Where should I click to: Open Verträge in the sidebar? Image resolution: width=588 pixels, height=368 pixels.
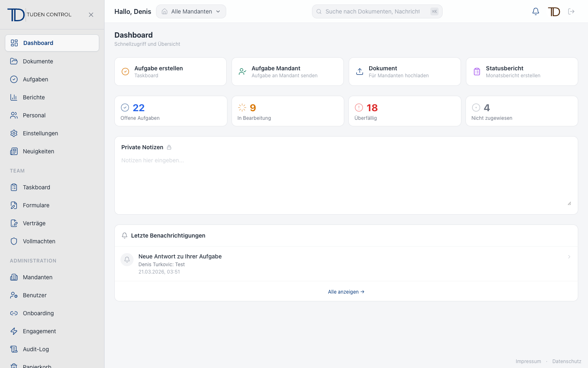tap(52, 223)
